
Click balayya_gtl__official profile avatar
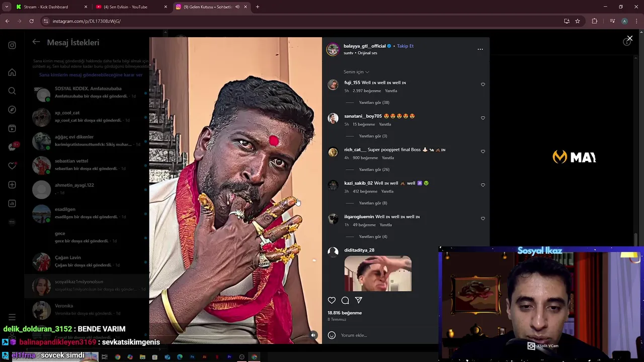coord(333,49)
